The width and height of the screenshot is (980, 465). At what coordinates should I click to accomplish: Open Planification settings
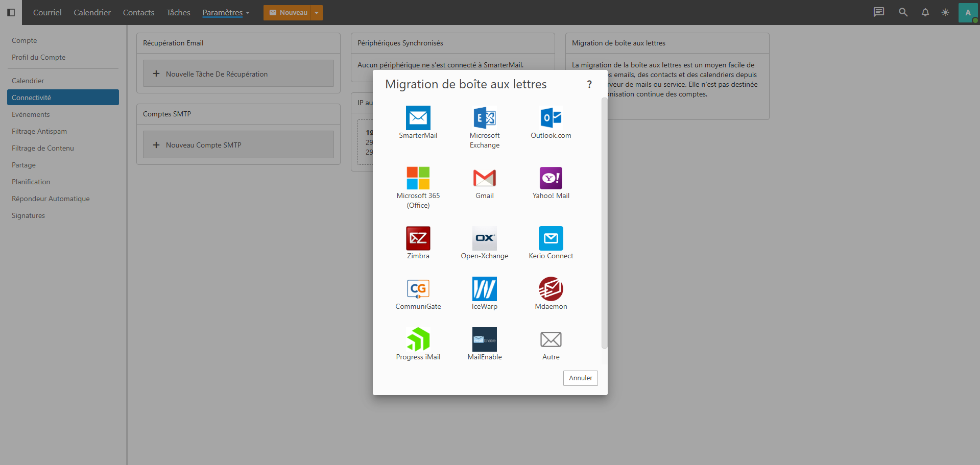tap(63, 182)
